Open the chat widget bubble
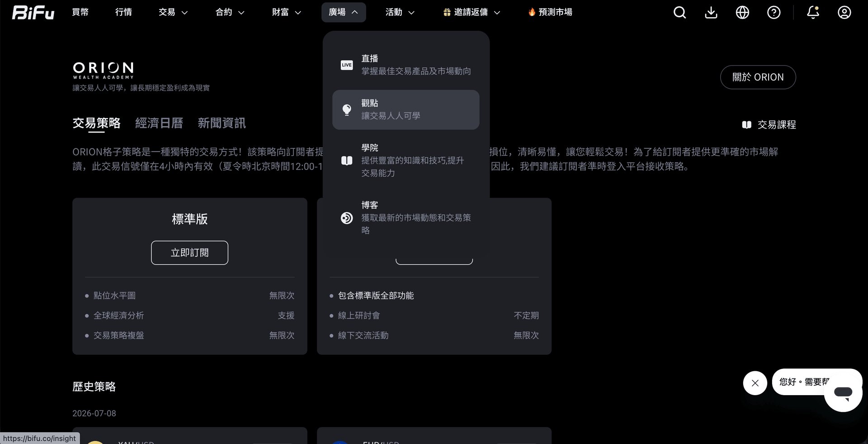868x444 pixels. click(843, 392)
